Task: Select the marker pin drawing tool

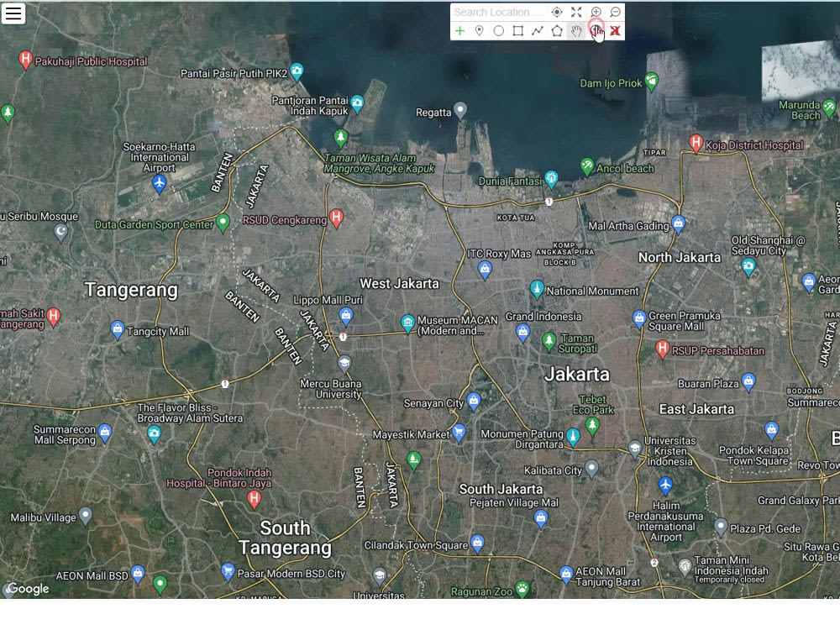Action: 480,31
